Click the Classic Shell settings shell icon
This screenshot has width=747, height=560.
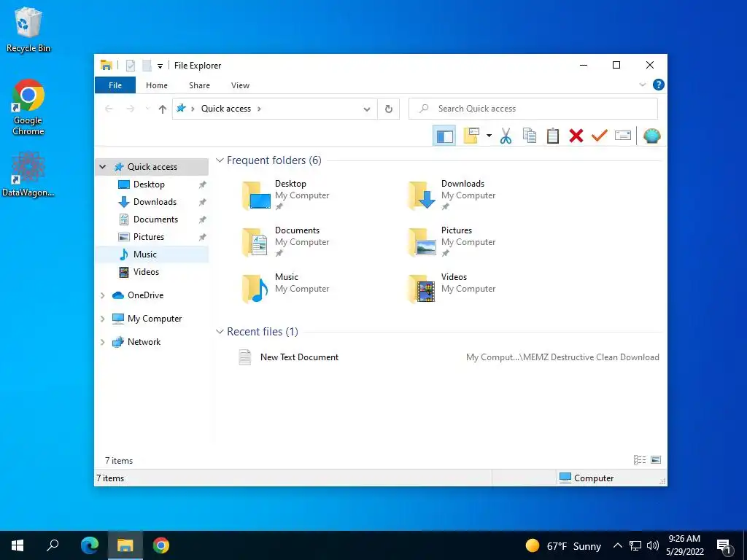click(651, 136)
